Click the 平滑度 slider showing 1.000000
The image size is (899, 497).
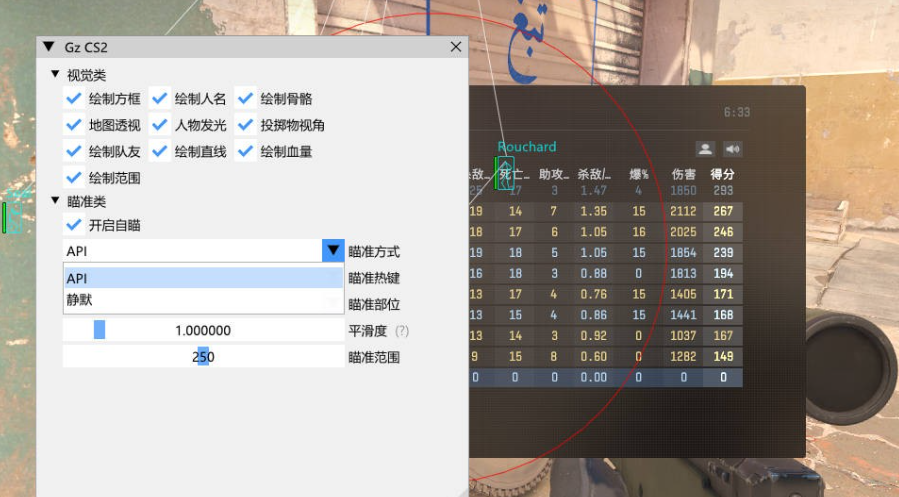pos(204,330)
